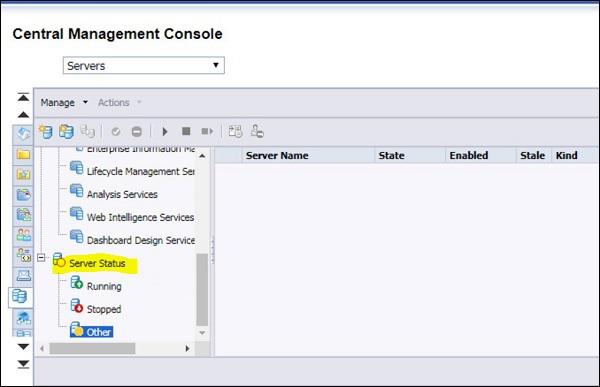
Task: Click the Folders icon in left sidebar
Action: point(23,154)
